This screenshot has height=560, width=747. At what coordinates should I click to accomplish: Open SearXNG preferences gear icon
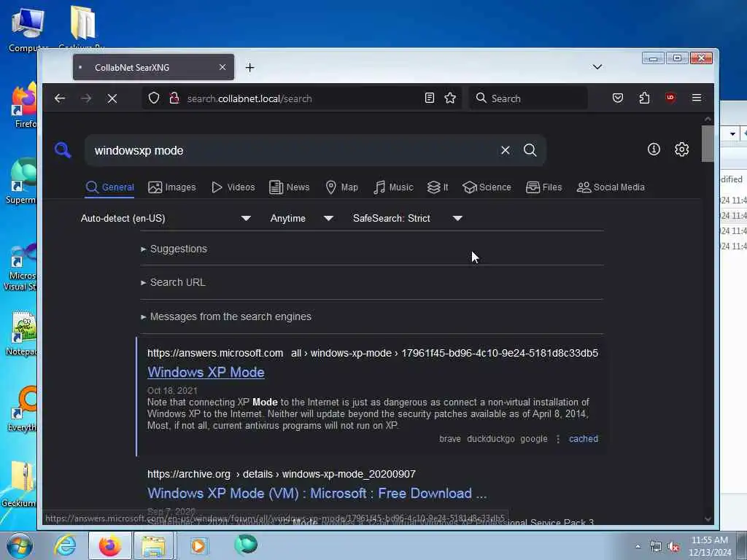(x=682, y=149)
